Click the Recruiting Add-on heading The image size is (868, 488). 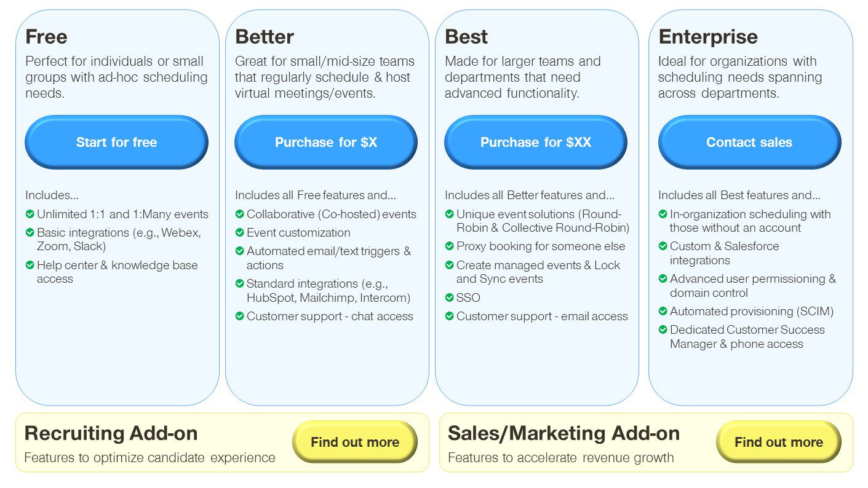point(111,433)
